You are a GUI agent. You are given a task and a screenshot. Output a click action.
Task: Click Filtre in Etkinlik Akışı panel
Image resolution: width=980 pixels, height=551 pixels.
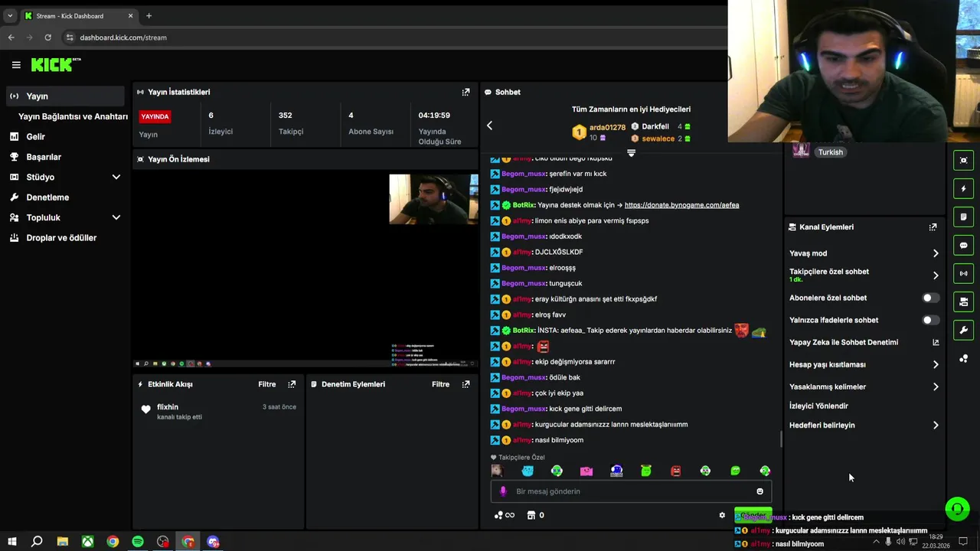(267, 384)
